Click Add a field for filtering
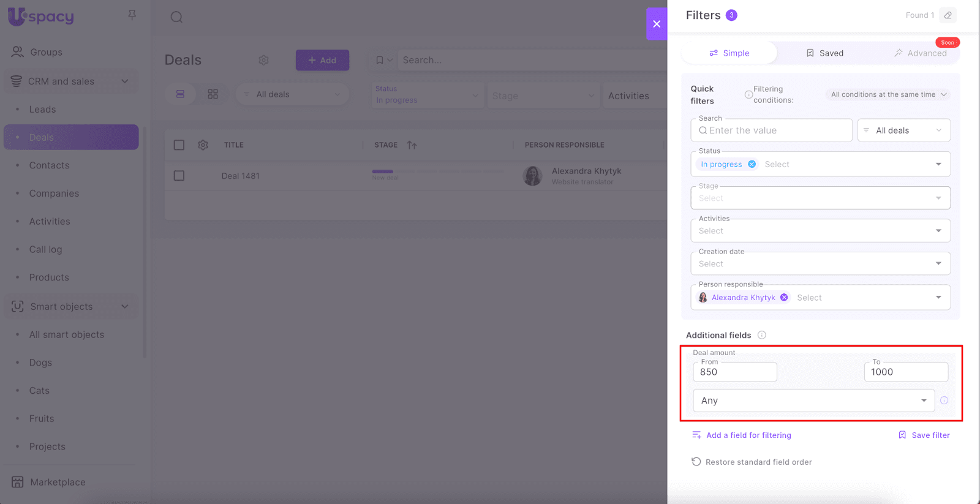Image resolution: width=980 pixels, height=504 pixels. click(x=742, y=435)
